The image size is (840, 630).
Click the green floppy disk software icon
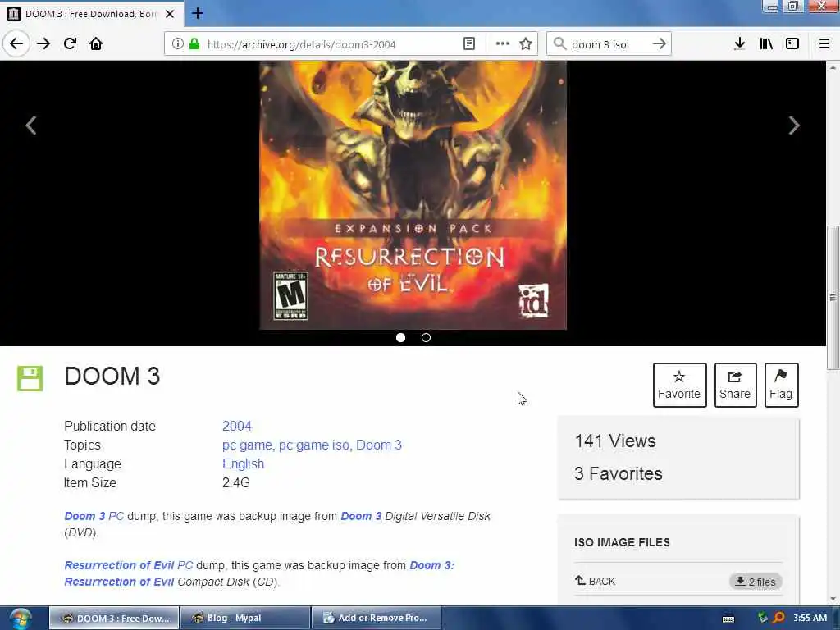tap(30, 378)
